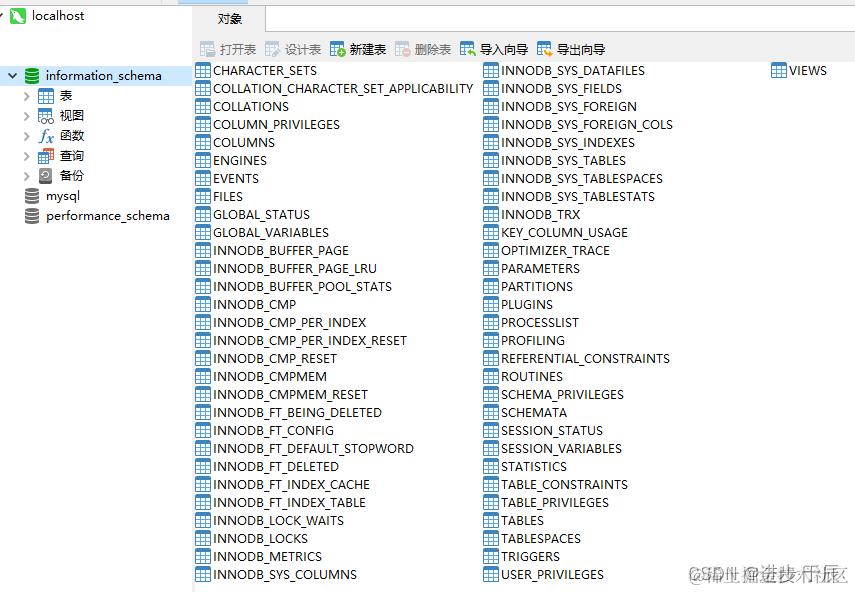Click the localhost connection icon
This screenshot has height=592, width=855.
click(18, 16)
